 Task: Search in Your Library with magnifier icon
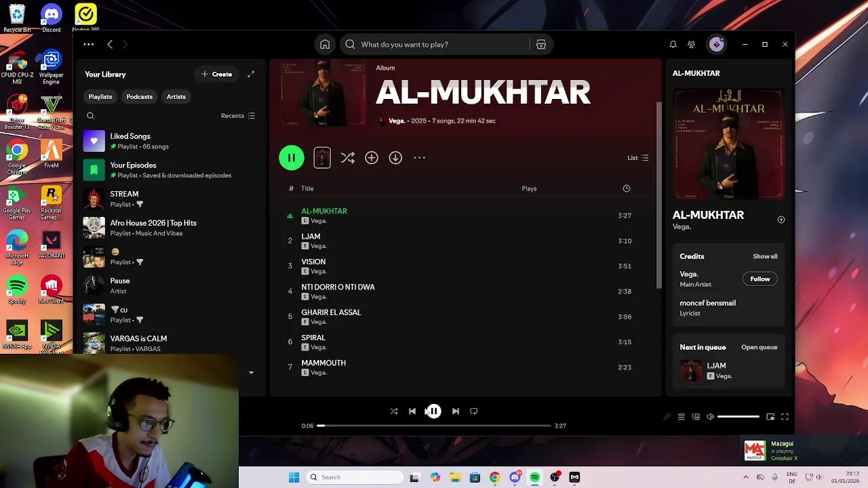click(90, 116)
